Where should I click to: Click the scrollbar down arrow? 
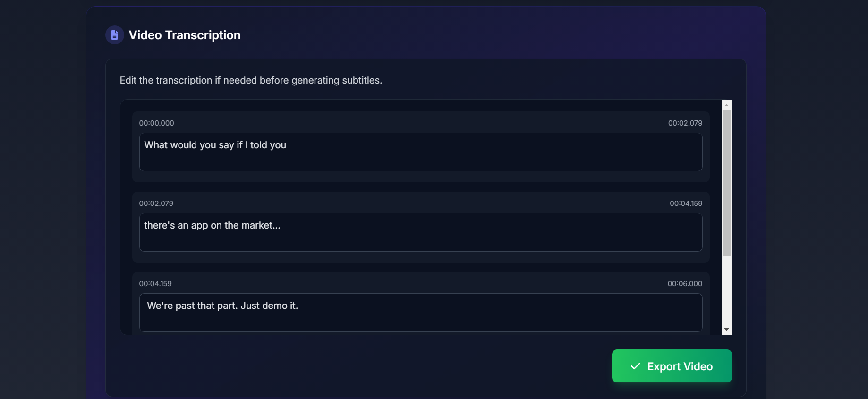(726, 330)
